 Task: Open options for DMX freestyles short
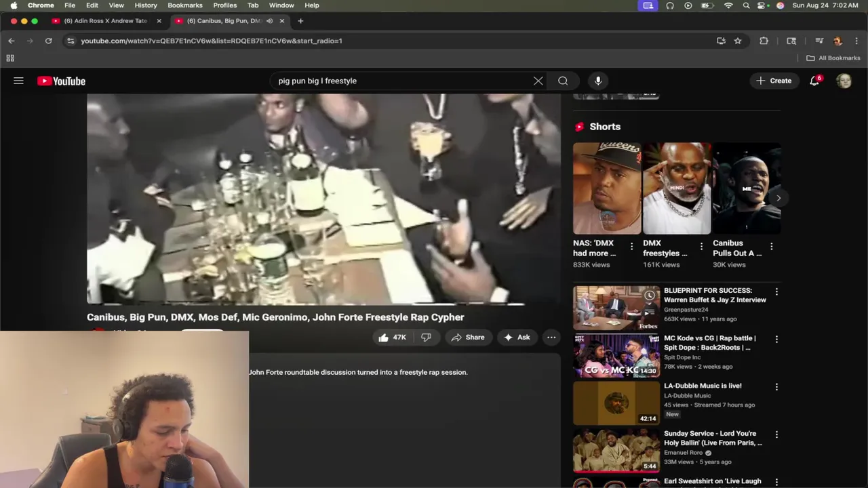701,247
